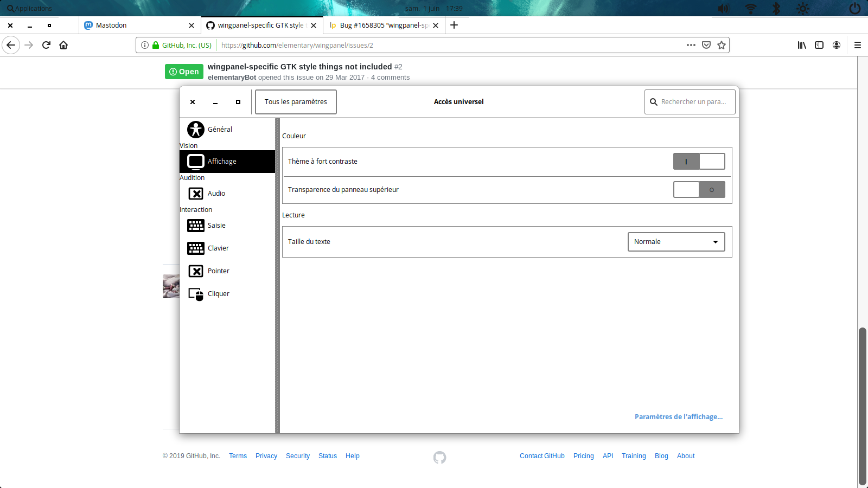This screenshot has height=488, width=868.
Task: Switch to the Bug #1658305 tab
Action: pos(380,25)
